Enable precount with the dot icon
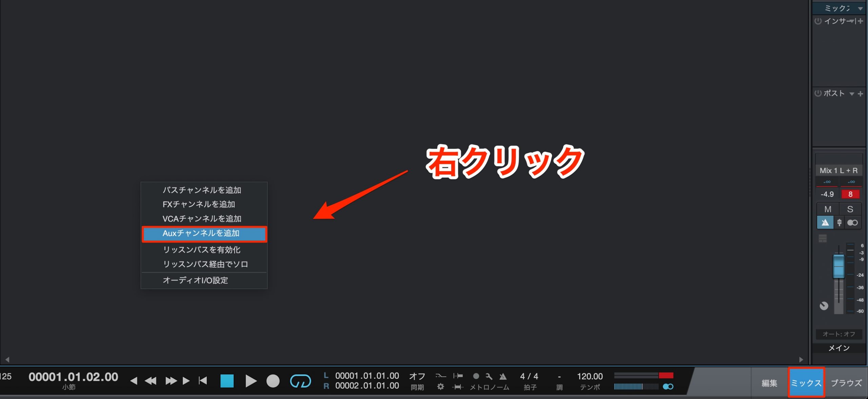 tap(476, 376)
